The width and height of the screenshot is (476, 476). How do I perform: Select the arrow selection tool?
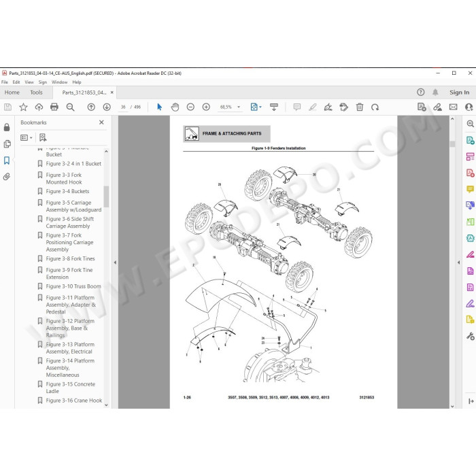coord(159,107)
